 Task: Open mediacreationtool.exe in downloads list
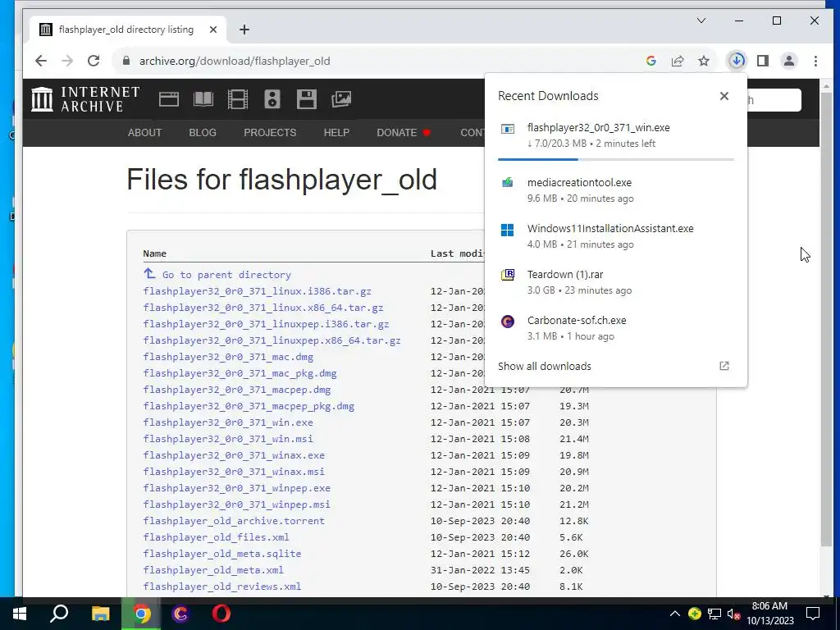[x=615, y=190]
